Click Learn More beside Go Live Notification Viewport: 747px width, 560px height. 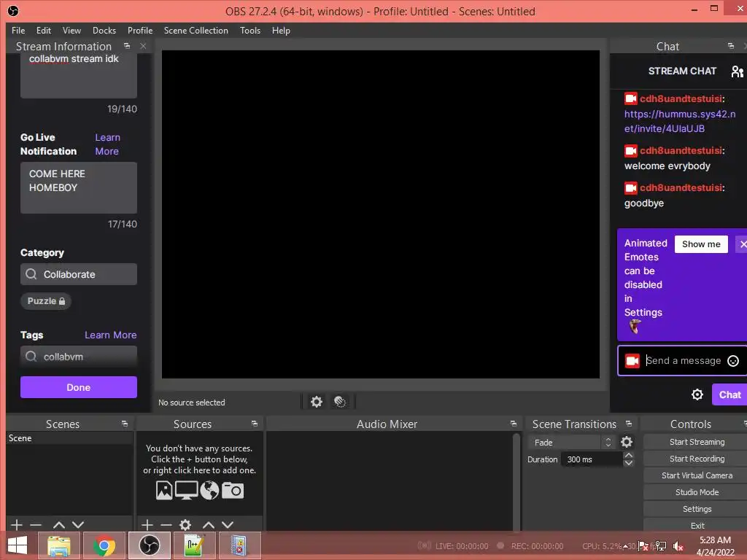pyautogui.click(x=107, y=144)
